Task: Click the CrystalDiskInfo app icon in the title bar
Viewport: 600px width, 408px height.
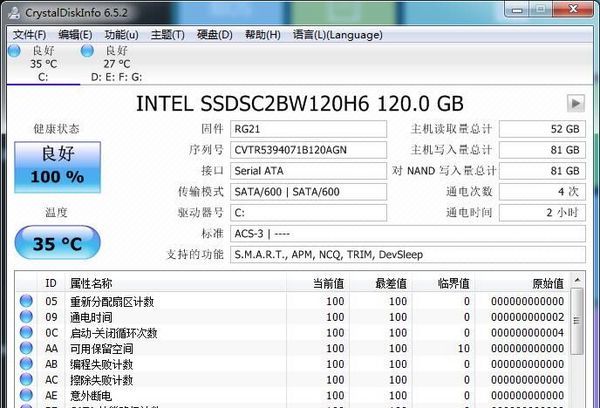Action: click(15, 12)
